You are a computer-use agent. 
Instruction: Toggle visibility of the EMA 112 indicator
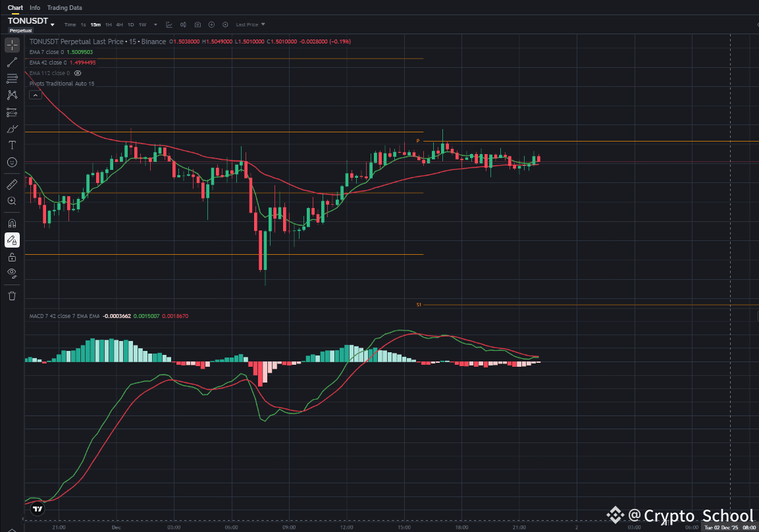78,73
